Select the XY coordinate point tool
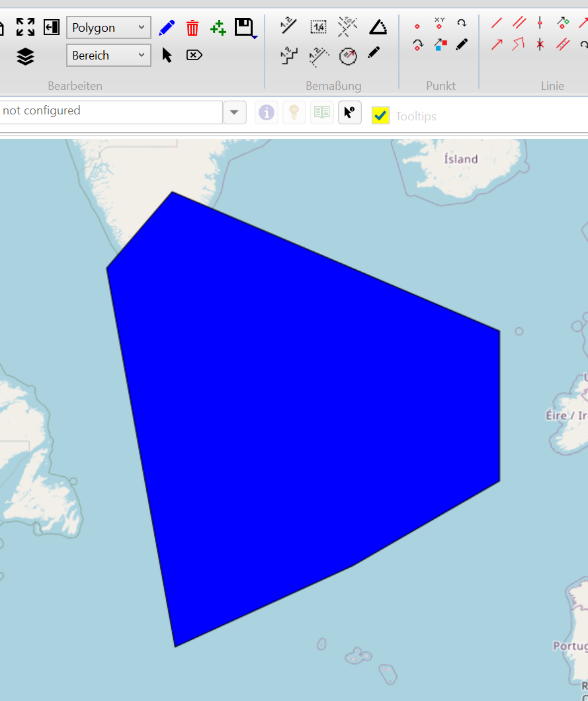This screenshot has height=701, width=588. point(440,22)
